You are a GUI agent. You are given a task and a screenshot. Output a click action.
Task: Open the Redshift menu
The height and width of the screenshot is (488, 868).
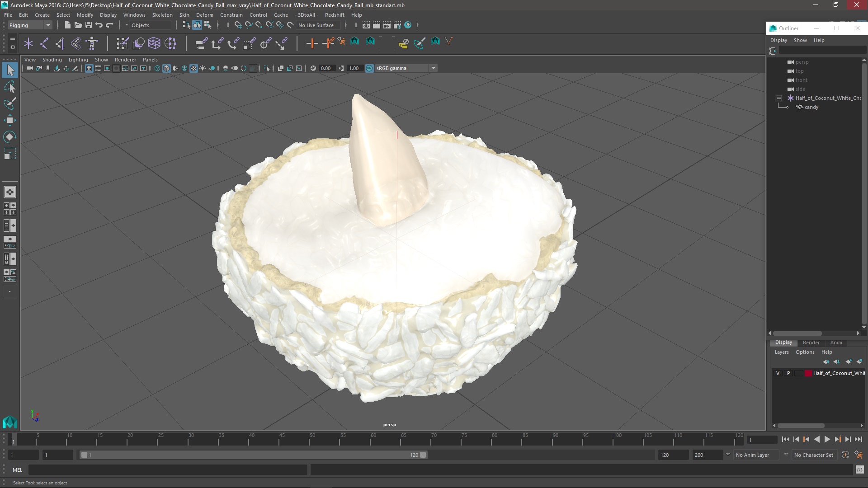click(335, 15)
